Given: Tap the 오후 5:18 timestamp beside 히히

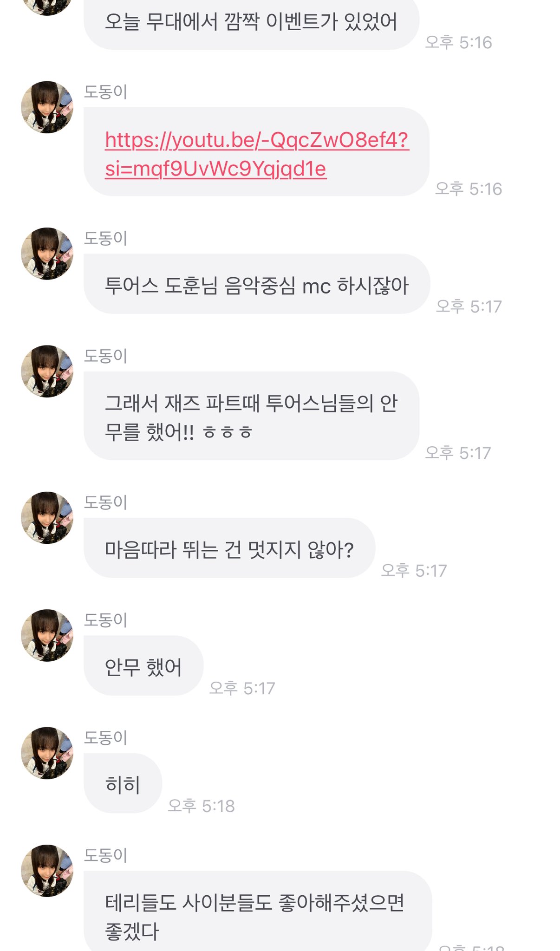Looking at the screenshot, I should [x=201, y=806].
